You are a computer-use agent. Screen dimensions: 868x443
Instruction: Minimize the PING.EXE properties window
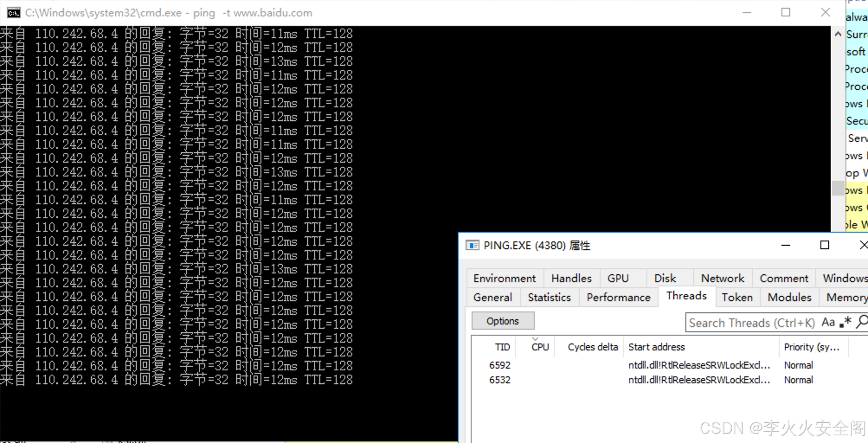click(x=786, y=245)
